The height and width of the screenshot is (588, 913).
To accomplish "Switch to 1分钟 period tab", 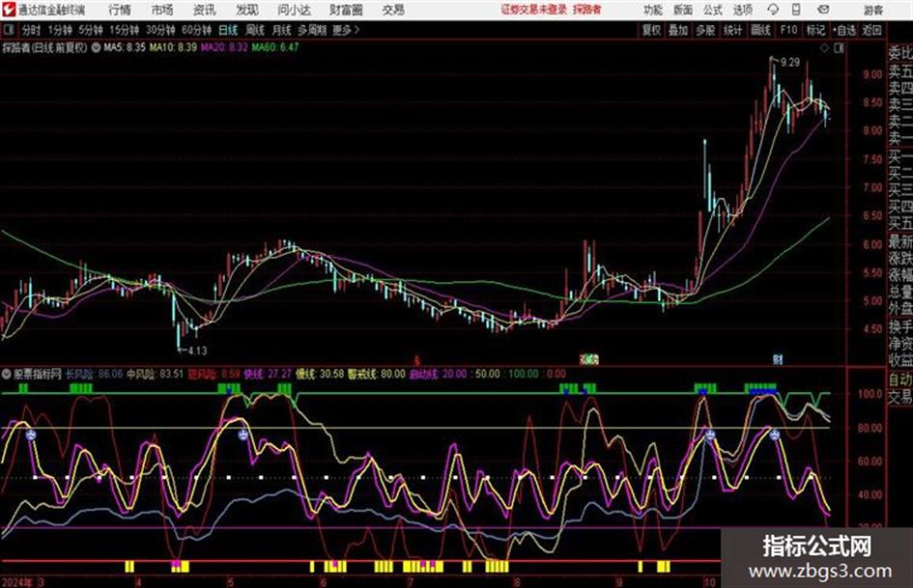I will click(x=59, y=30).
